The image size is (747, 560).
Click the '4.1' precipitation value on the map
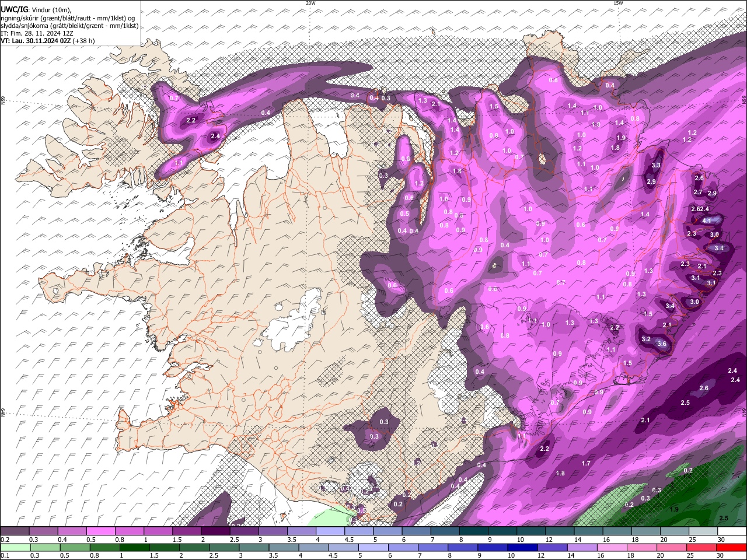(x=707, y=220)
